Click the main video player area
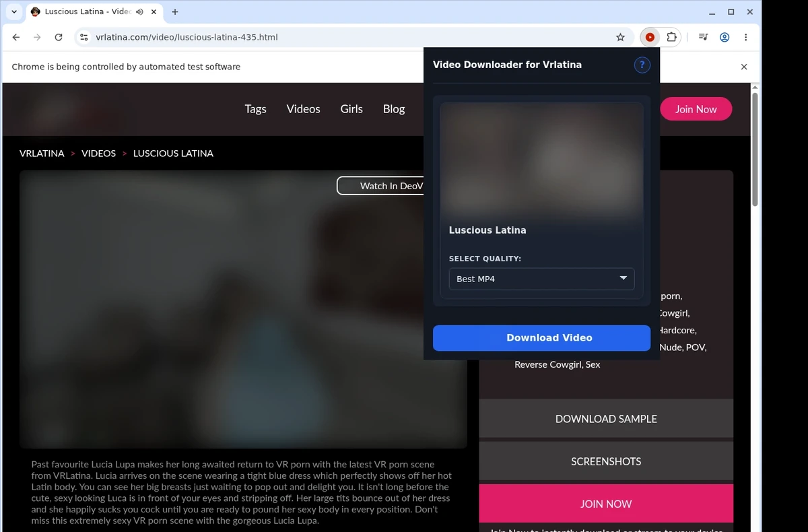 tap(243, 310)
